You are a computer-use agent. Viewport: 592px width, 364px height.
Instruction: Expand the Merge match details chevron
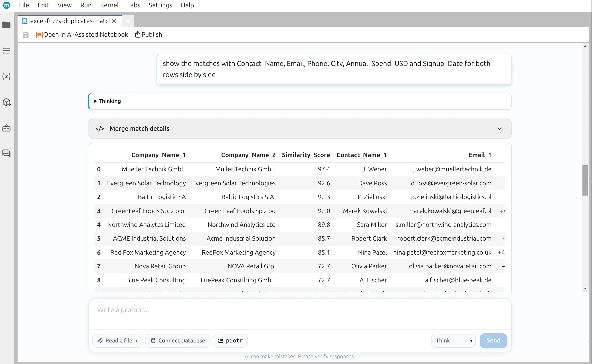[500, 129]
